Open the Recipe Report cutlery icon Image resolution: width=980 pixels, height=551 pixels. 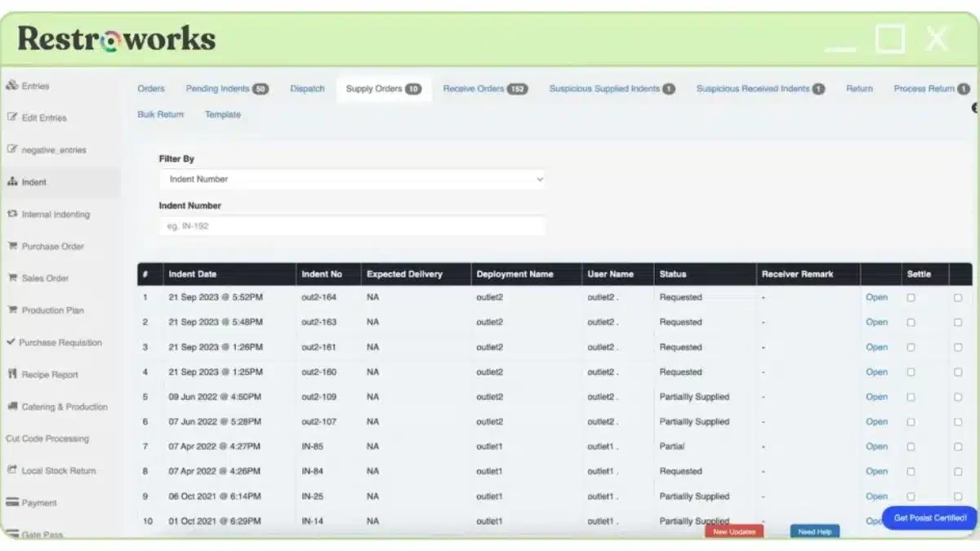pyautogui.click(x=12, y=375)
